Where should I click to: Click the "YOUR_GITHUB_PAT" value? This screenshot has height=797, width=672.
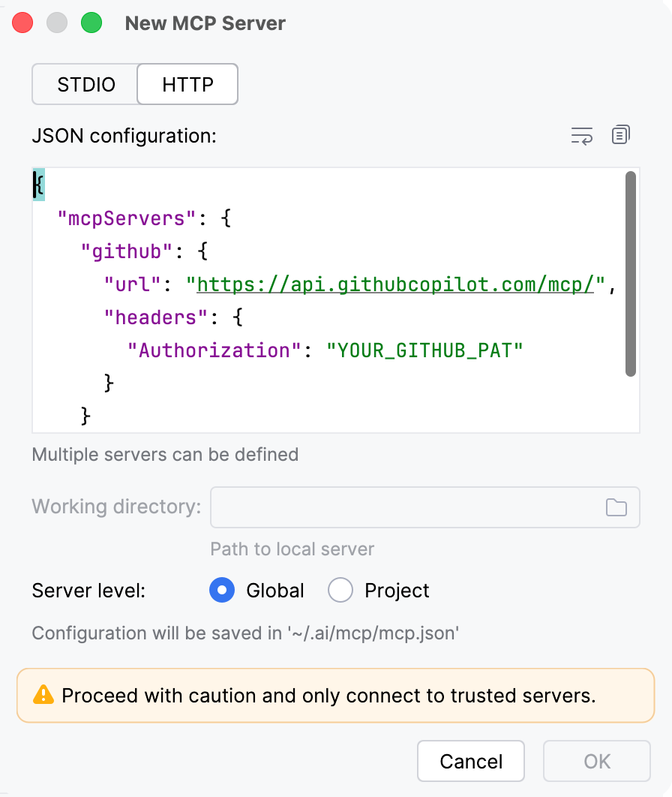424,350
